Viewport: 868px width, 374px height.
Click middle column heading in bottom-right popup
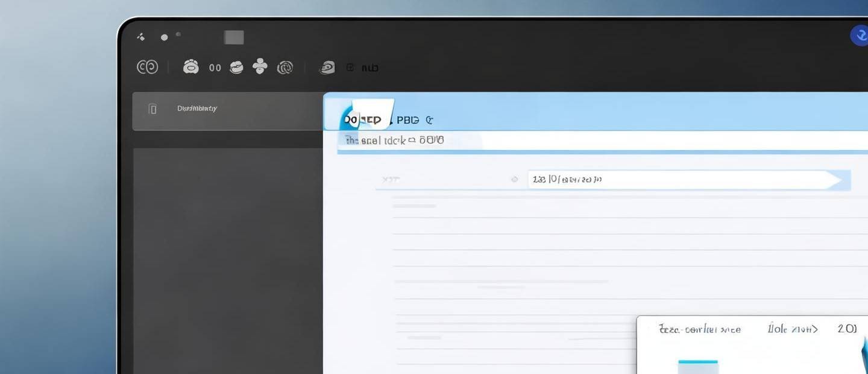pyautogui.click(x=793, y=329)
